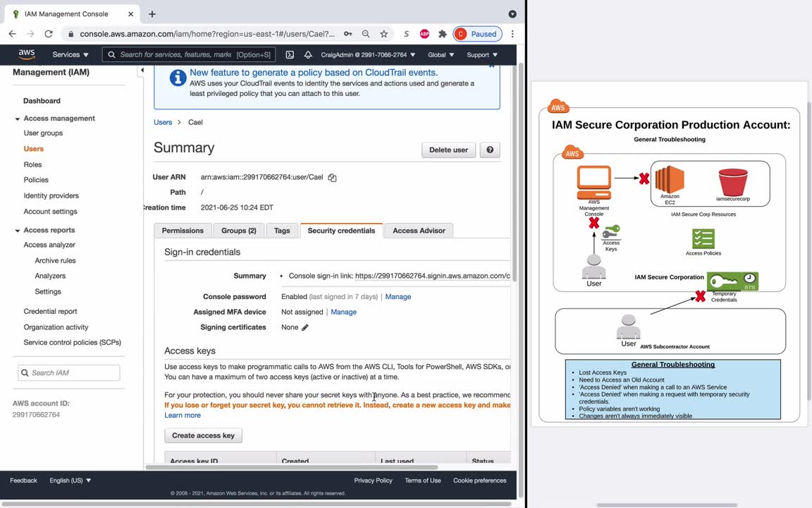Open User groups in sidebar
Screen dimensions: 812x508
pos(43,133)
